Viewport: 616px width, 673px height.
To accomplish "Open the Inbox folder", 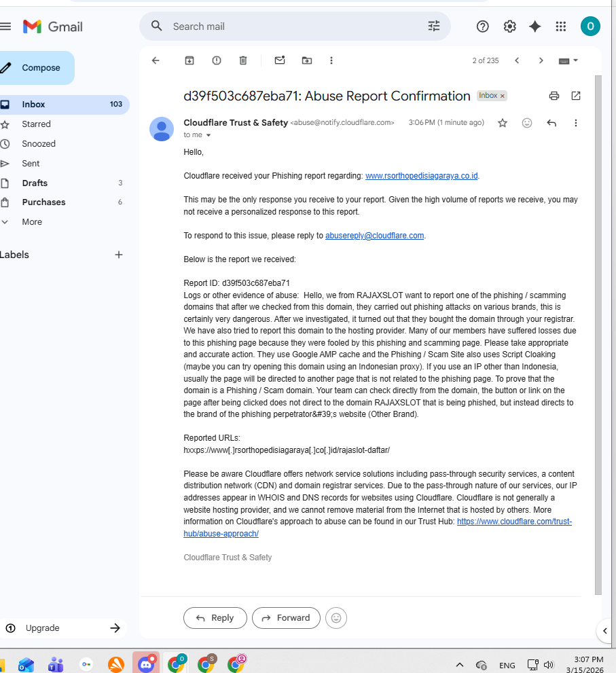I will click(65, 105).
